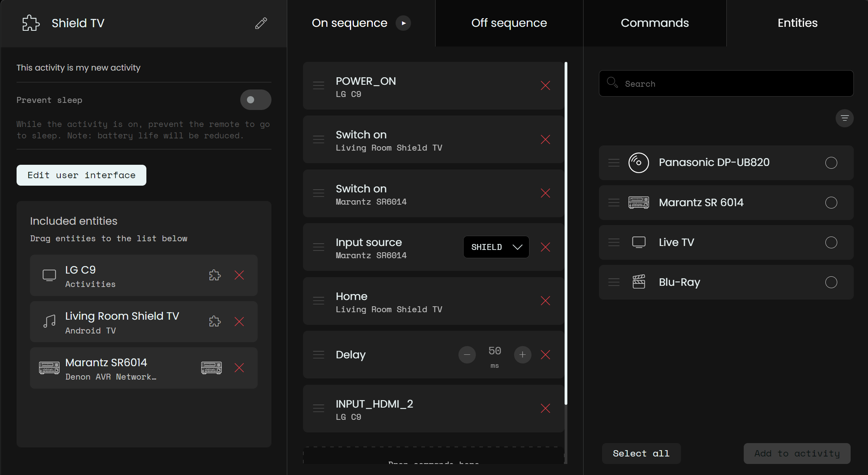The width and height of the screenshot is (868, 475).
Task: Open the filter icon in the Entities panel
Action: 845,118
